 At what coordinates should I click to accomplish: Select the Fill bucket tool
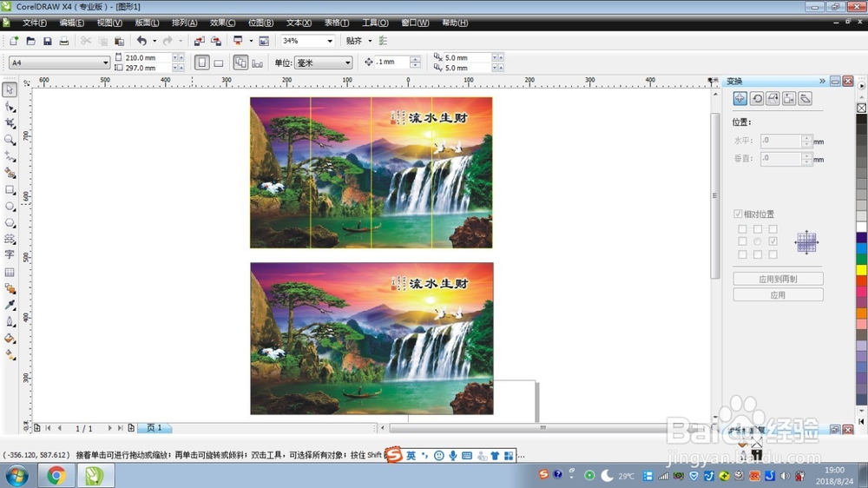click(x=10, y=339)
